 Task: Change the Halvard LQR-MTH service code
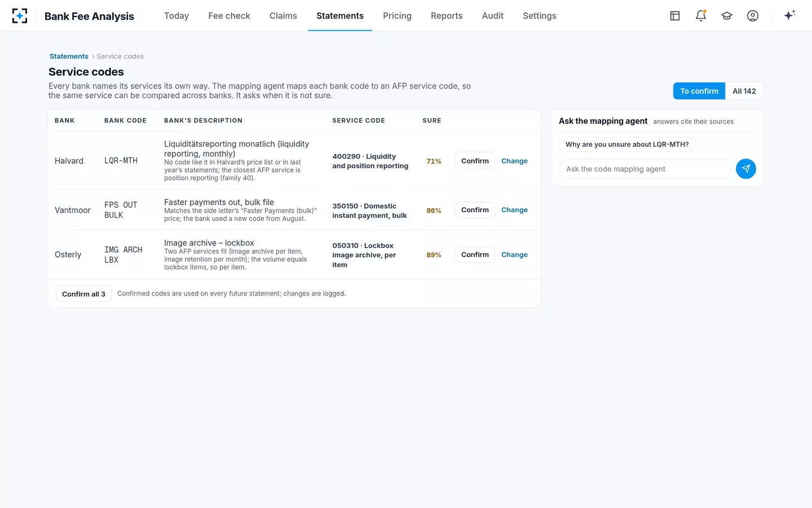(x=514, y=161)
